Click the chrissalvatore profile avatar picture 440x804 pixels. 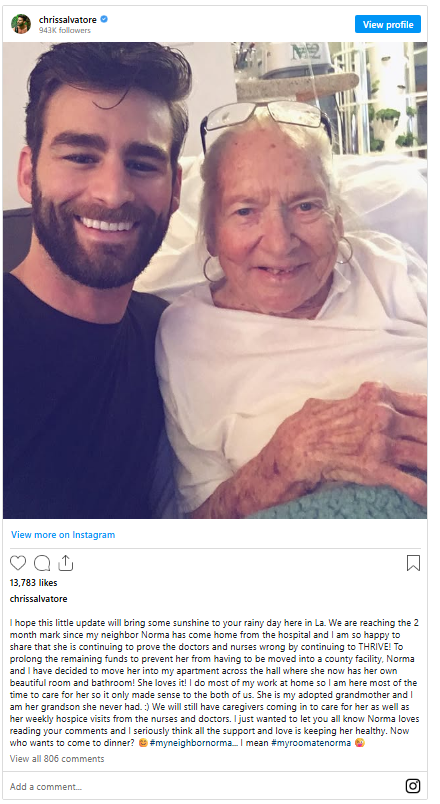(x=21, y=24)
